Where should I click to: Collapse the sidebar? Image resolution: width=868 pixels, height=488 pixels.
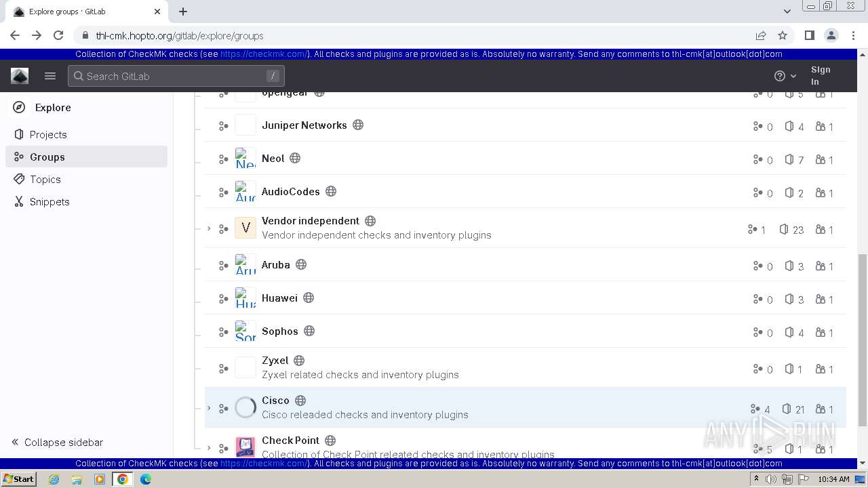point(57,442)
